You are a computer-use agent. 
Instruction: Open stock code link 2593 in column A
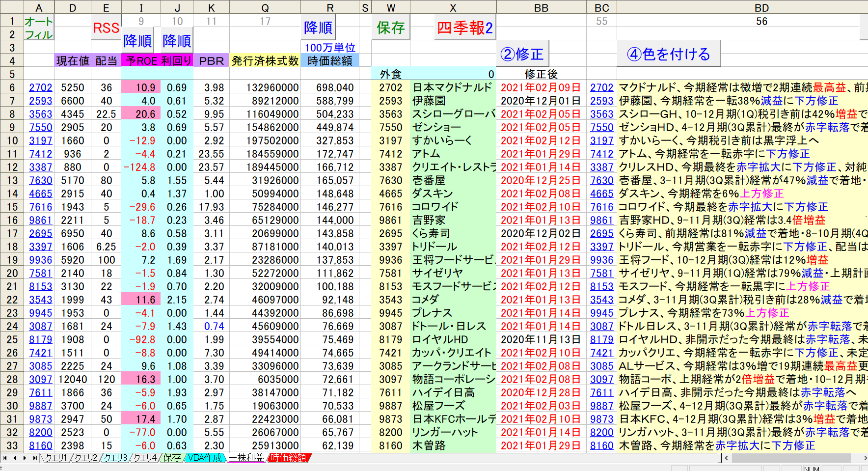[40, 101]
